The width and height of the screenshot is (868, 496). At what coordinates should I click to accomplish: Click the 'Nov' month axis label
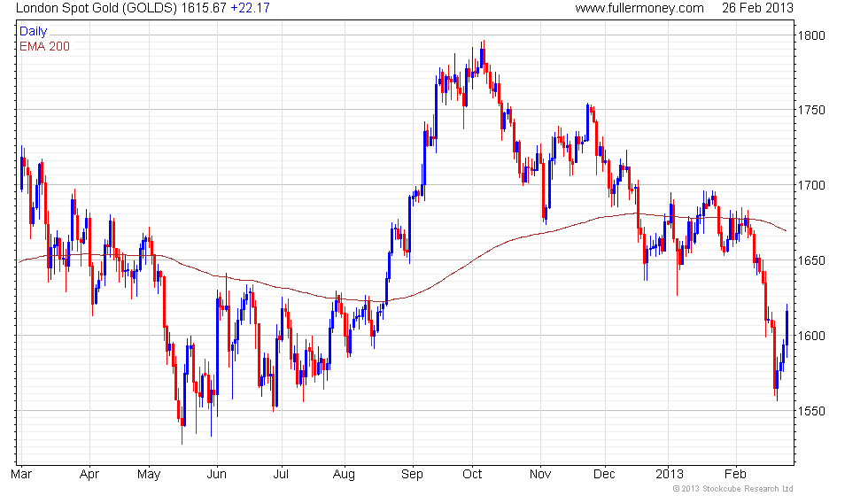[x=540, y=475]
